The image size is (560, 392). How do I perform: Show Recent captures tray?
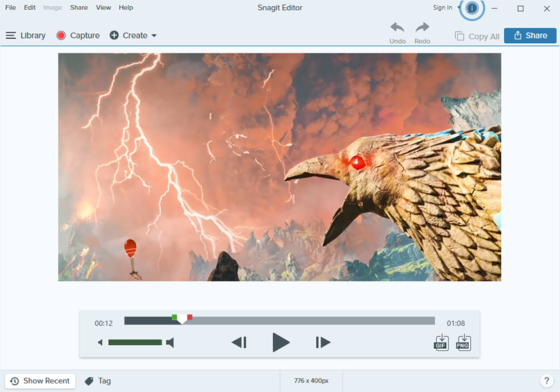point(40,381)
